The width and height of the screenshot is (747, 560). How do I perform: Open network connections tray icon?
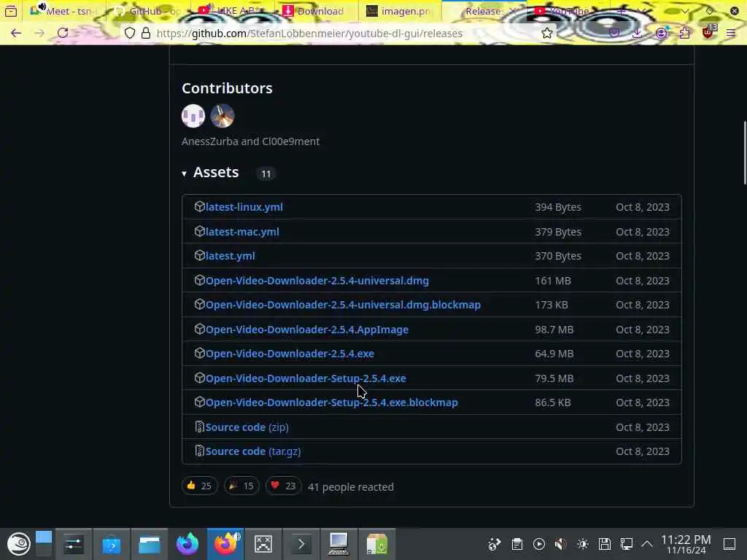(626, 544)
